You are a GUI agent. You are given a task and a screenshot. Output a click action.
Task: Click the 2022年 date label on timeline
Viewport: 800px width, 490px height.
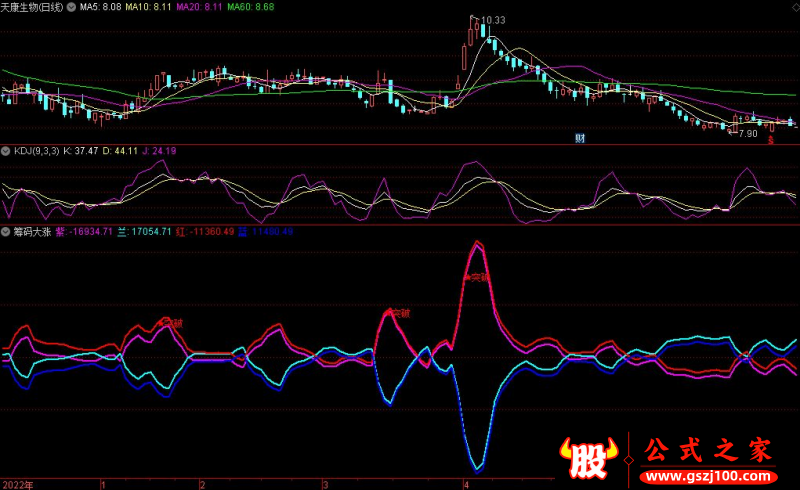(x=18, y=483)
